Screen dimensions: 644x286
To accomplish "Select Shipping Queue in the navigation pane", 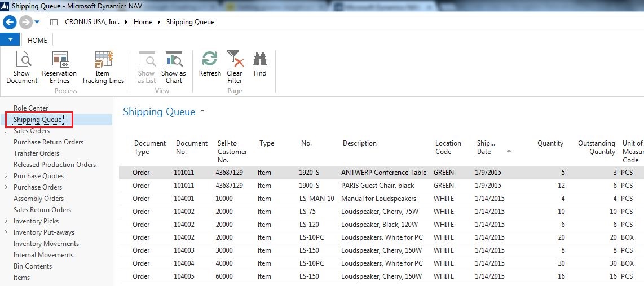I will point(37,120).
